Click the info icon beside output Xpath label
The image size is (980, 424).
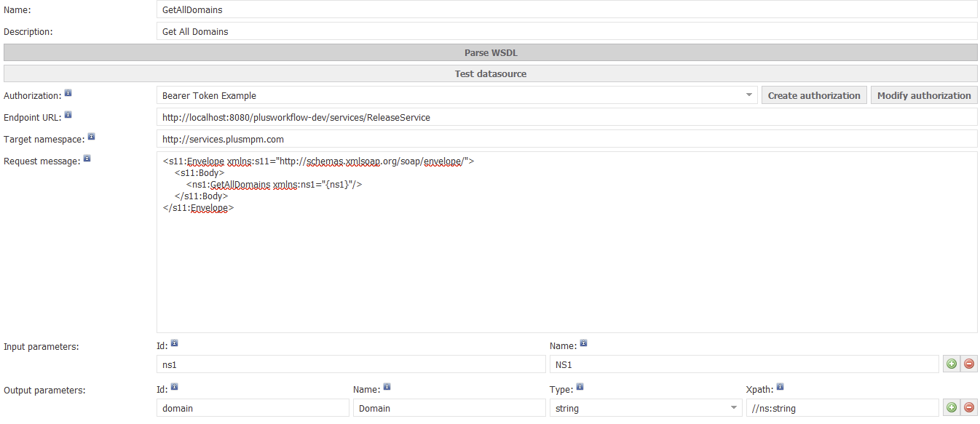click(x=780, y=387)
